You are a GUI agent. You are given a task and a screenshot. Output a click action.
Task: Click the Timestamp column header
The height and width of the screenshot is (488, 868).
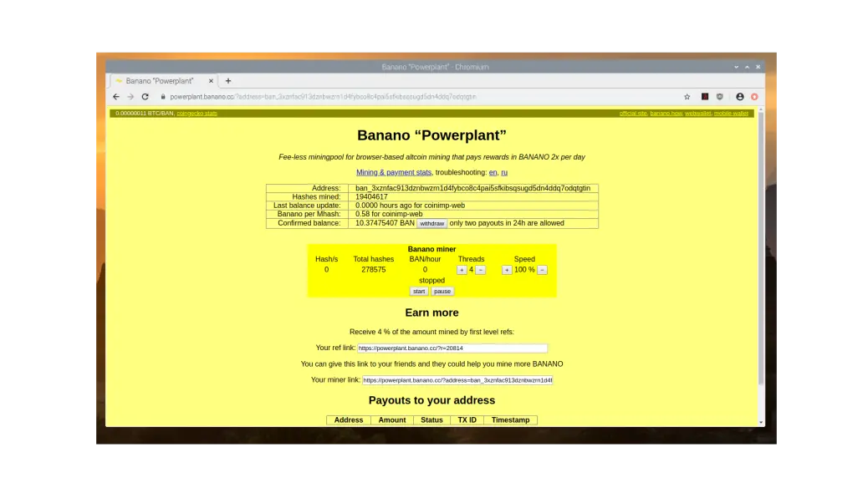point(510,420)
